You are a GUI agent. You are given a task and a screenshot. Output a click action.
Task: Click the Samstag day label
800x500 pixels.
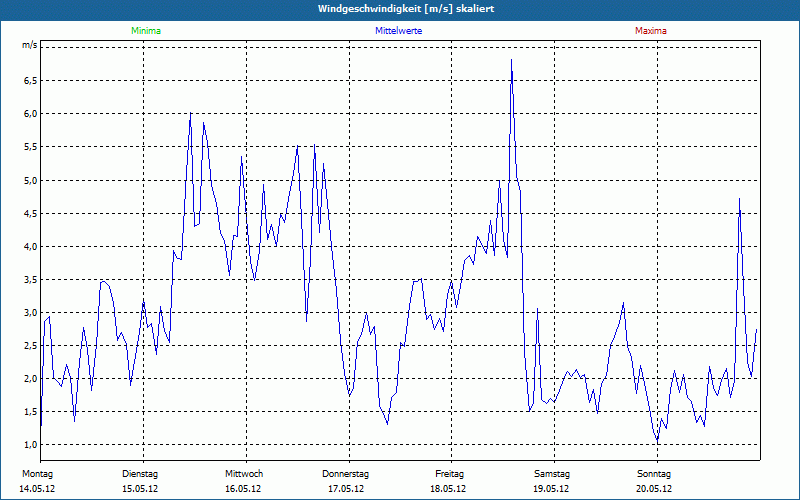click(x=552, y=474)
